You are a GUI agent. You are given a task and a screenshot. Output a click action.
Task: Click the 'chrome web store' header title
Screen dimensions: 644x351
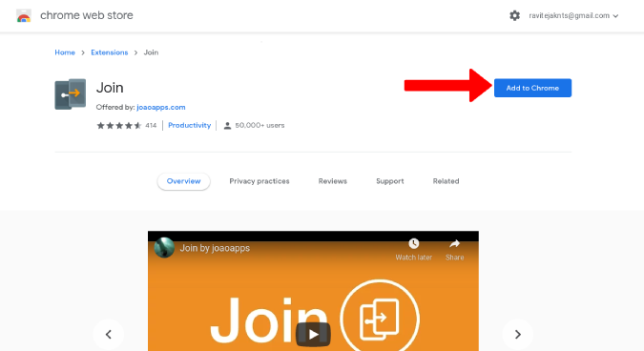[x=87, y=15]
